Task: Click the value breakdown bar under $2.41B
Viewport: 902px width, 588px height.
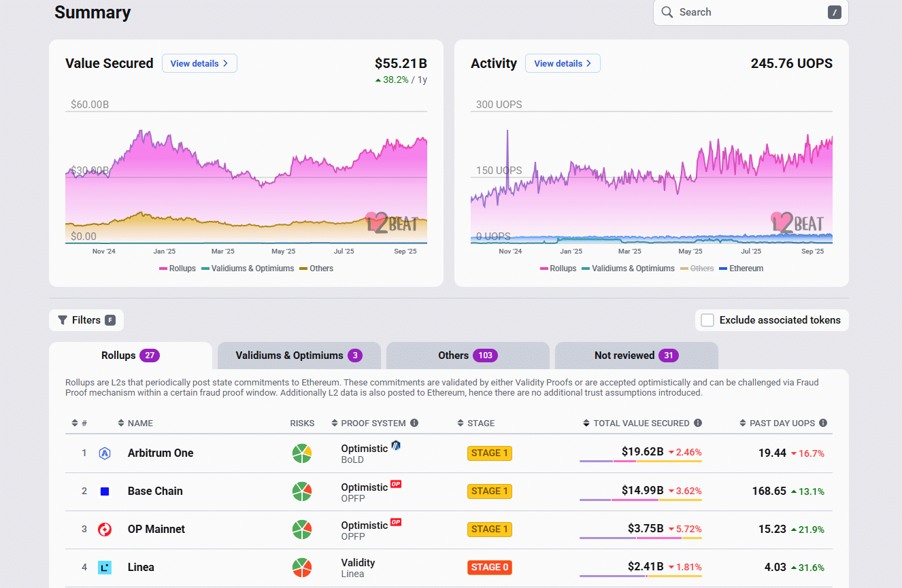Action: coord(641,576)
